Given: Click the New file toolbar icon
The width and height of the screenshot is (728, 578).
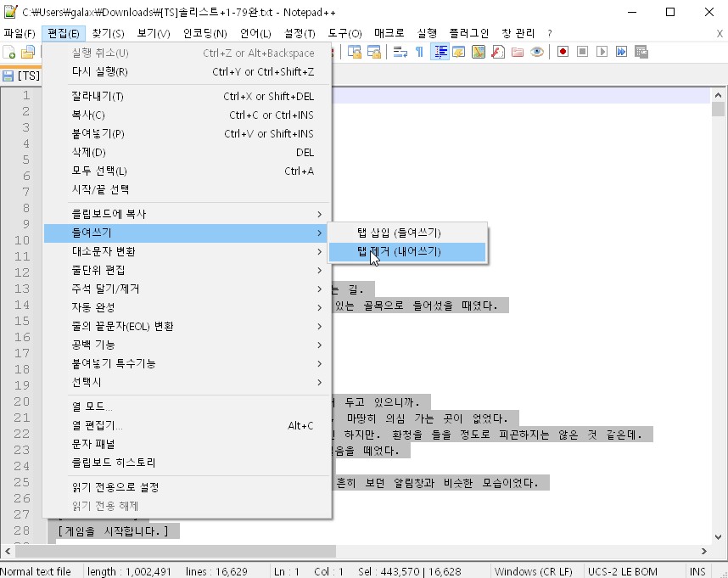Looking at the screenshot, I should pos(8,52).
